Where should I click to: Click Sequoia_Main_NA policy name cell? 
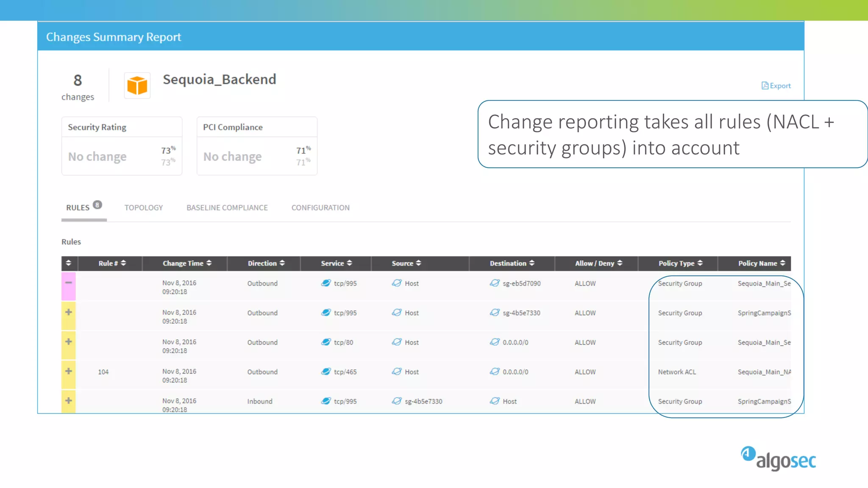764,372
